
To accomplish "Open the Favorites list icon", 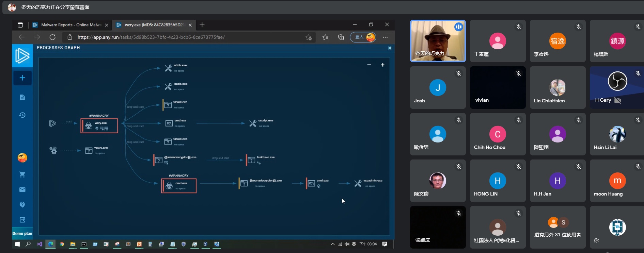I will point(325,37).
